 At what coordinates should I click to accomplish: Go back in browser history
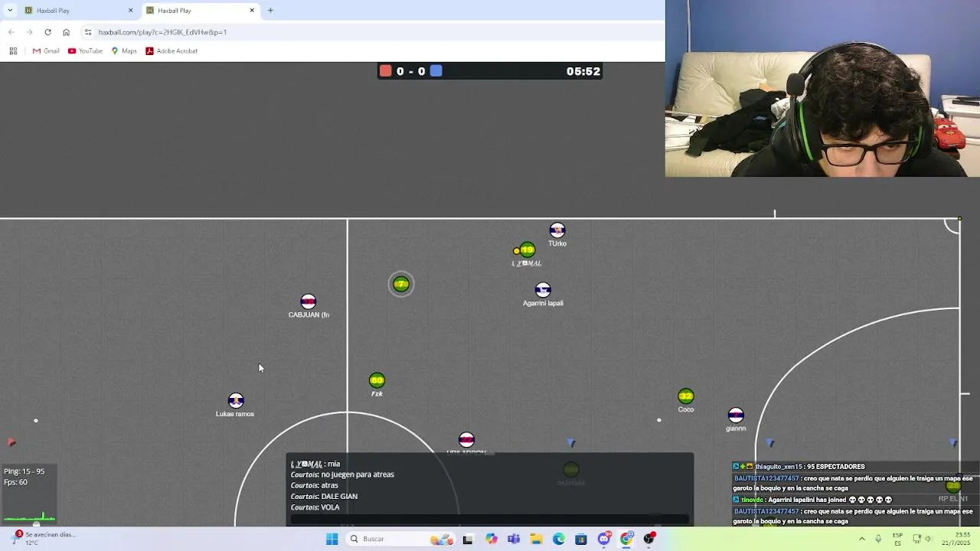click(x=11, y=32)
